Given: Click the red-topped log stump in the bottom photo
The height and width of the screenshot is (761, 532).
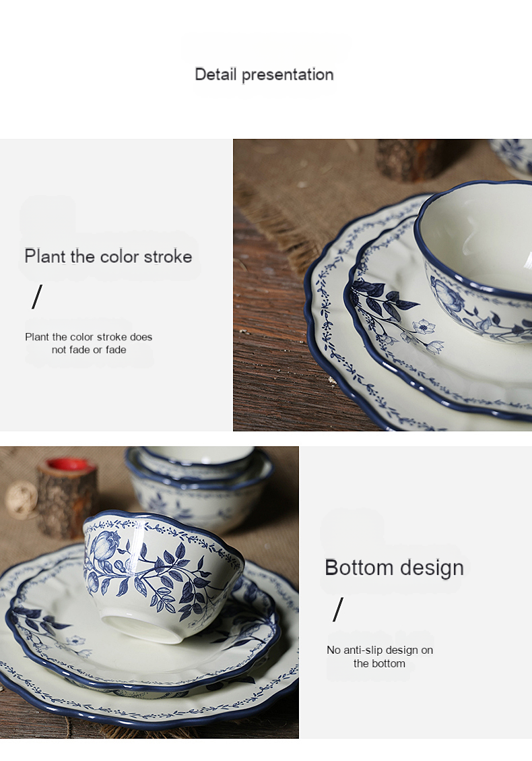Looking at the screenshot, I should 69,497.
